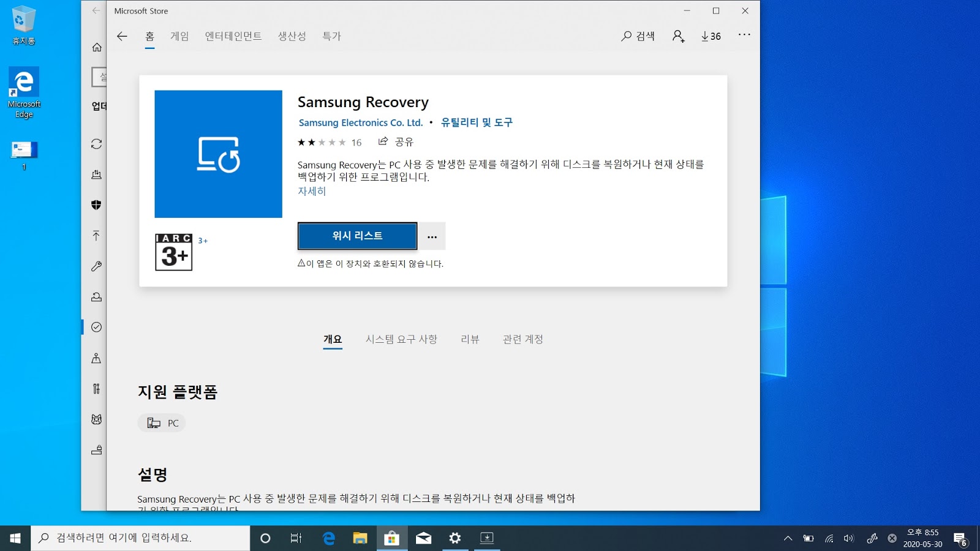Open Find my device in Settings sidebar
This screenshot has height=551, width=980.
pyautogui.click(x=96, y=358)
